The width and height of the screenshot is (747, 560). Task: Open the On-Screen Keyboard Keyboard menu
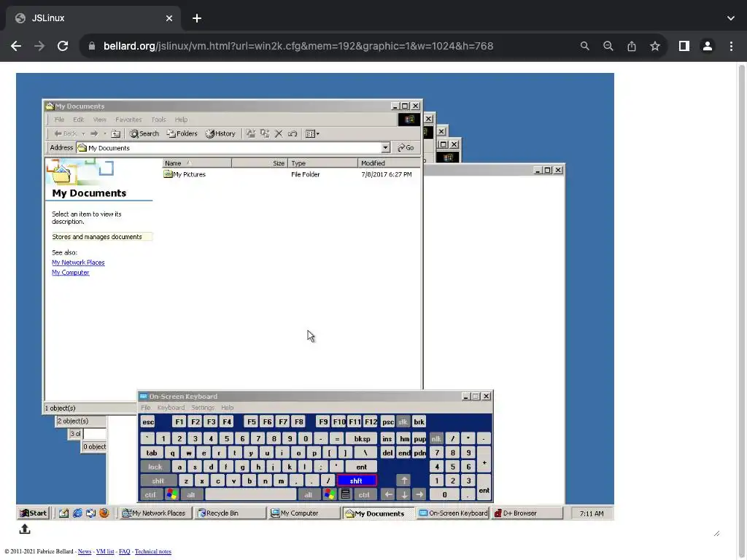pyautogui.click(x=171, y=408)
